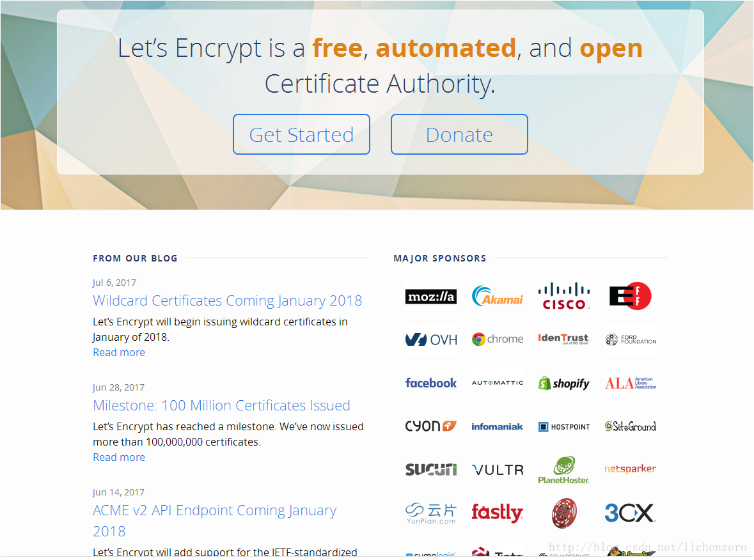754x560 pixels.
Task: Click the PlanetHoster sponsor logo
Action: pyautogui.click(x=563, y=470)
